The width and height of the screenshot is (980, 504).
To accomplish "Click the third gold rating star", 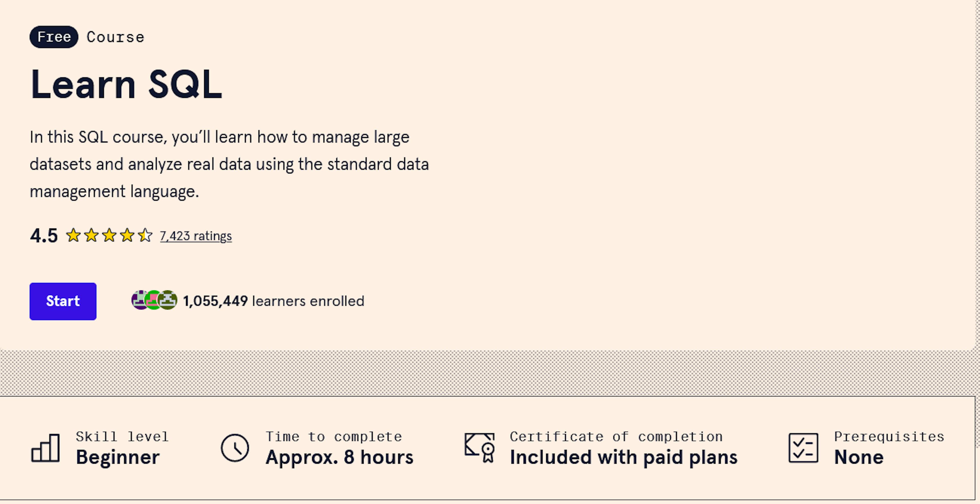I will [109, 236].
